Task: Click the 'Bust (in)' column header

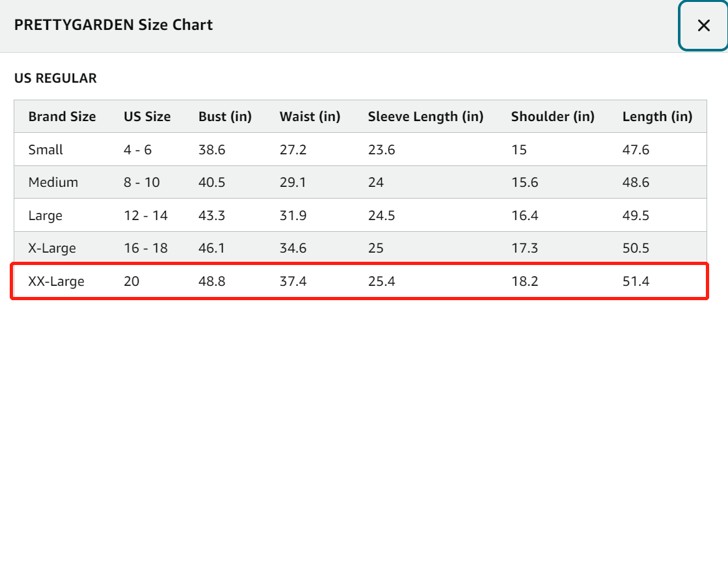Action: (225, 117)
